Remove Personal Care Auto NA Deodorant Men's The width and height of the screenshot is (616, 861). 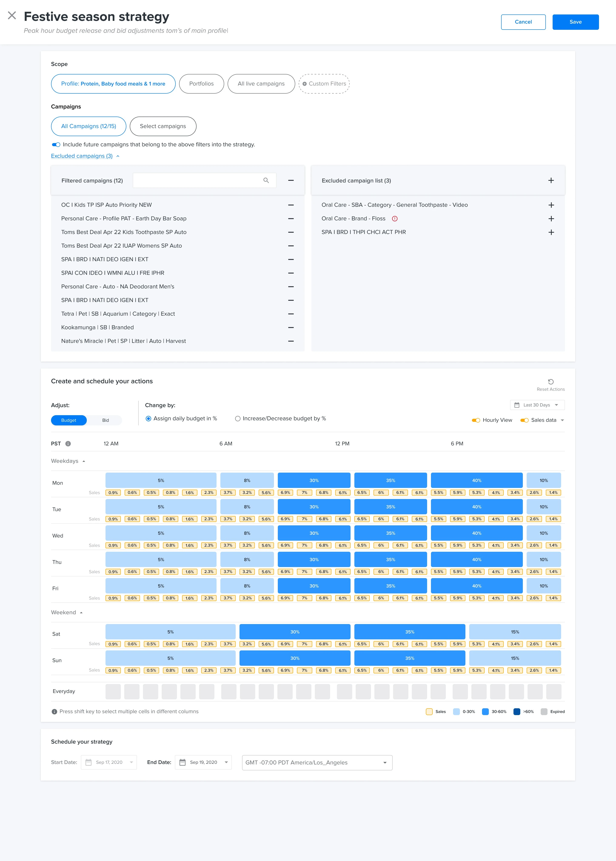coord(291,287)
